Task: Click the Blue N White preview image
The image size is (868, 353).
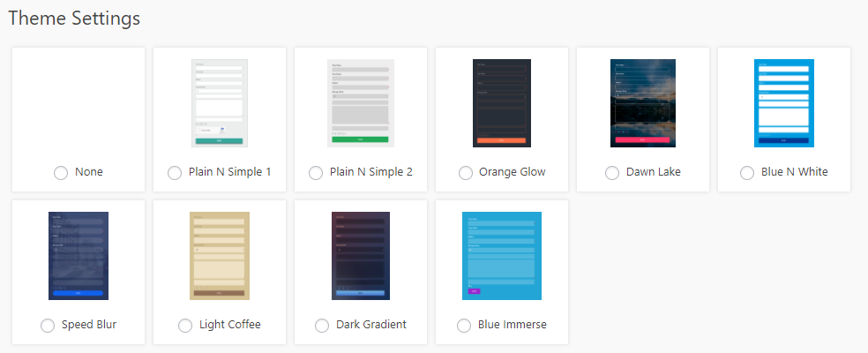Action: (784, 103)
